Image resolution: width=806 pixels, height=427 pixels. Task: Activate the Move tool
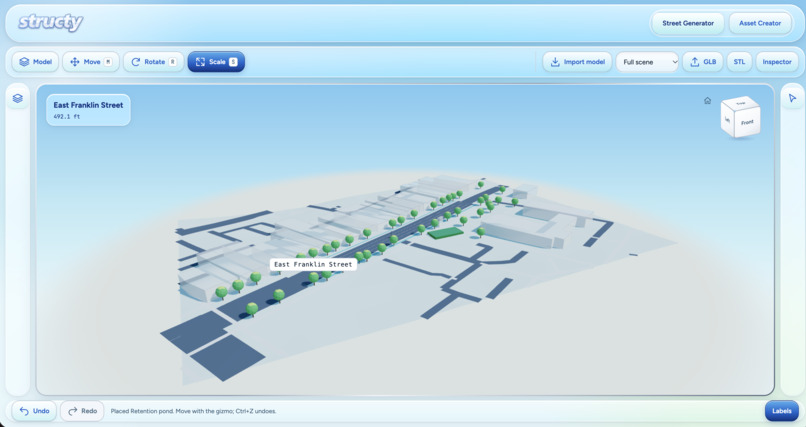point(91,62)
